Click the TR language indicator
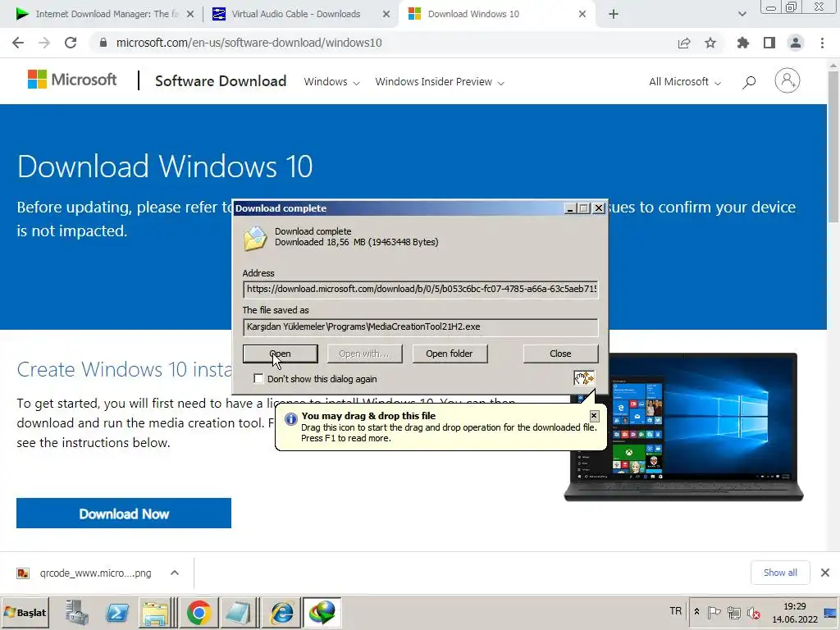The width and height of the screenshot is (840, 630). (x=676, y=611)
